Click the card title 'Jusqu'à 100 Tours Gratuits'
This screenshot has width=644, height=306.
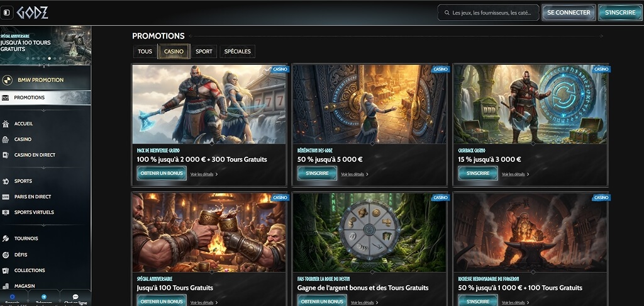[175, 288]
